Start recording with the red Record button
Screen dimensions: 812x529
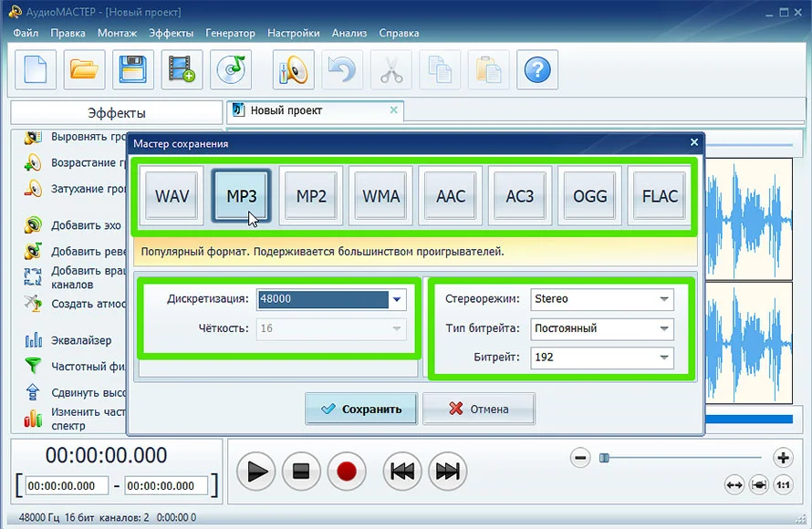pos(346,471)
